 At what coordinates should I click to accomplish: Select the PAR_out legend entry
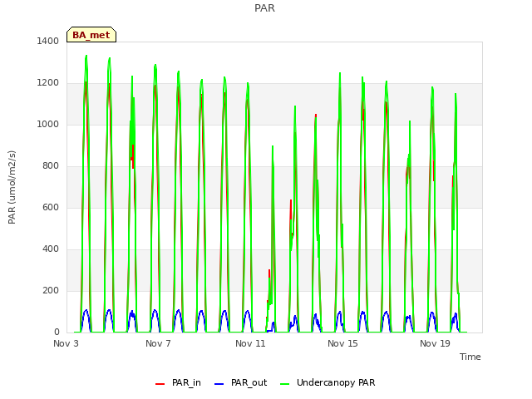click(x=241, y=382)
